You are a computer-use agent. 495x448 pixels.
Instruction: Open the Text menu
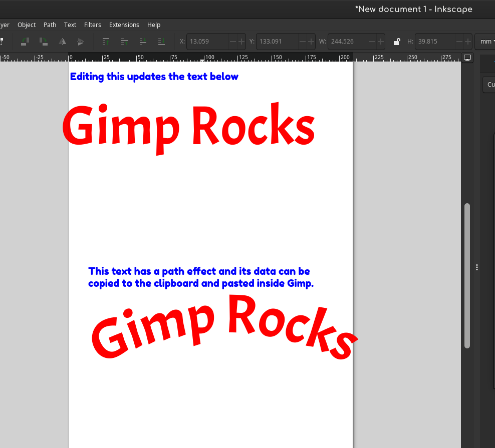[70, 25]
